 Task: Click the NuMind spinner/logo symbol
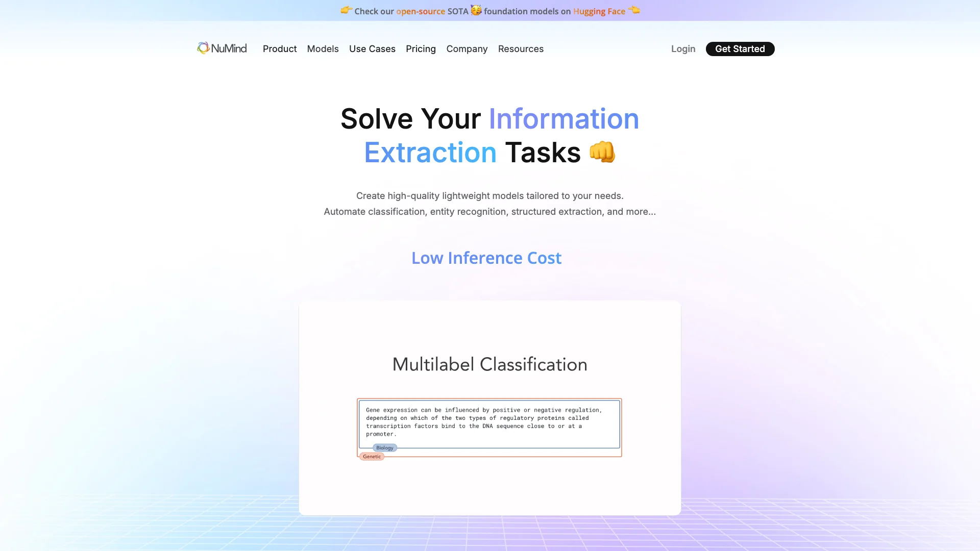(202, 48)
